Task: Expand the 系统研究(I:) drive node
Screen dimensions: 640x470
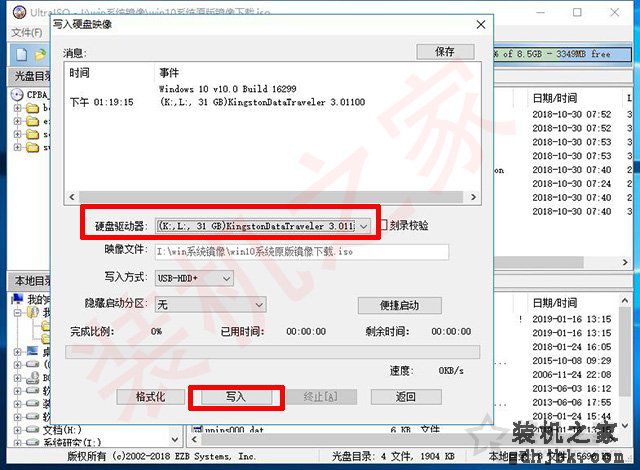Action: (17, 442)
